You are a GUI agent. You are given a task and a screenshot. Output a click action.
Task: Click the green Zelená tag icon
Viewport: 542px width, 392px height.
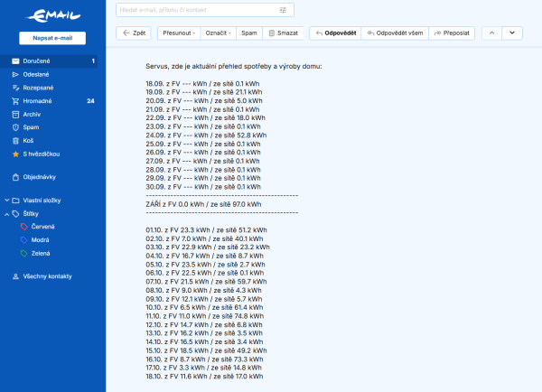(23, 254)
